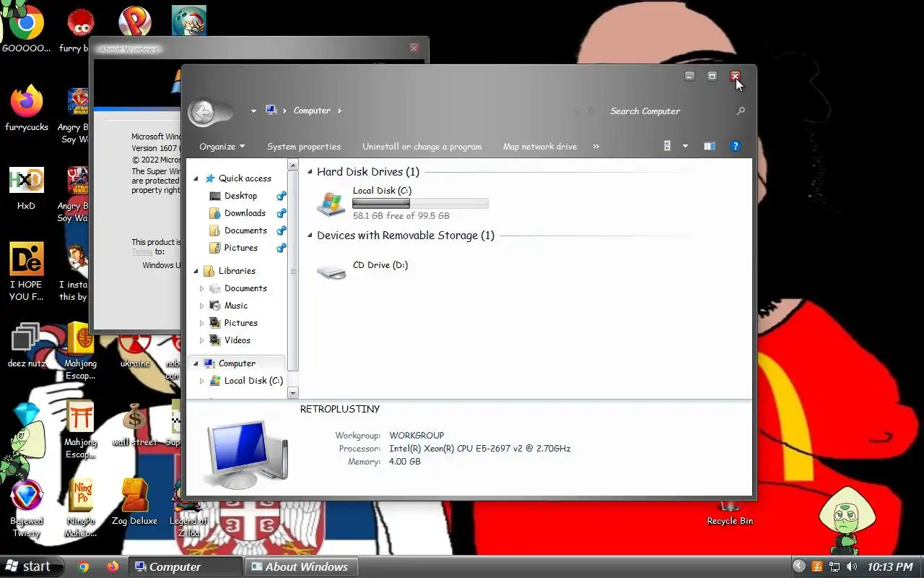Show hidden tray icons arrow
This screenshot has height=578, width=924.
click(x=798, y=566)
